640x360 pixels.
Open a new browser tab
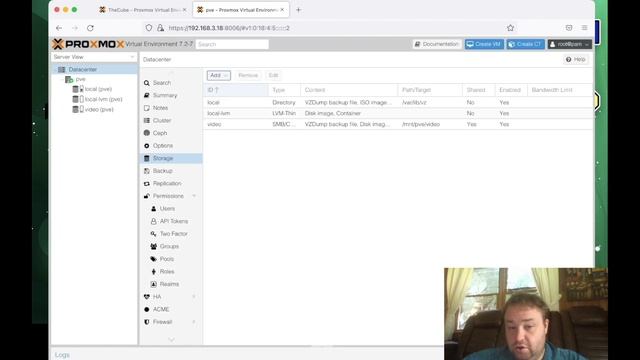298,10
